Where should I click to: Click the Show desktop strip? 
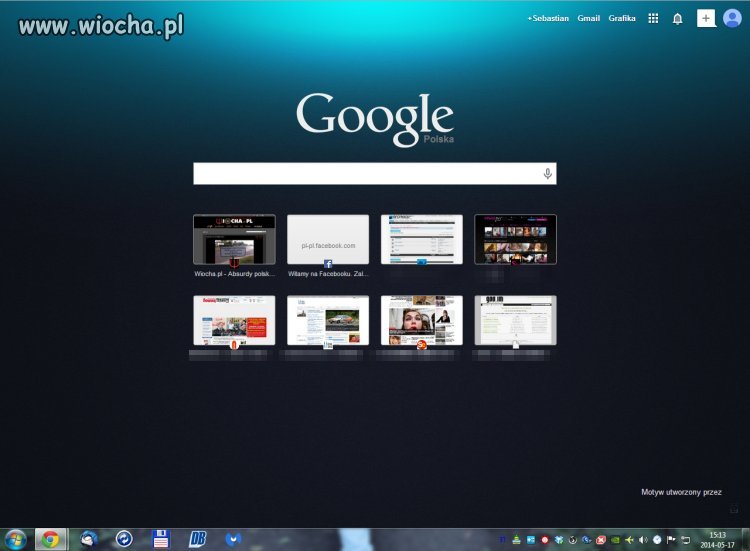click(x=746, y=540)
